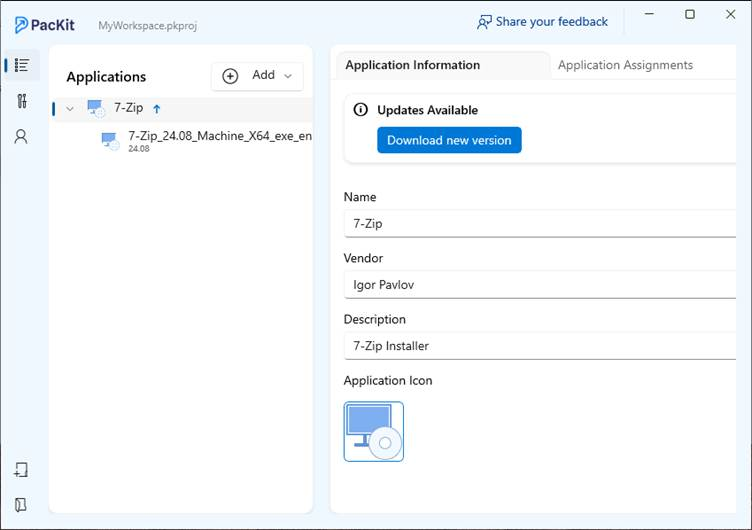The height and width of the screenshot is (530, 752).
Task: Click Share your feedback link
Action: 552,22
